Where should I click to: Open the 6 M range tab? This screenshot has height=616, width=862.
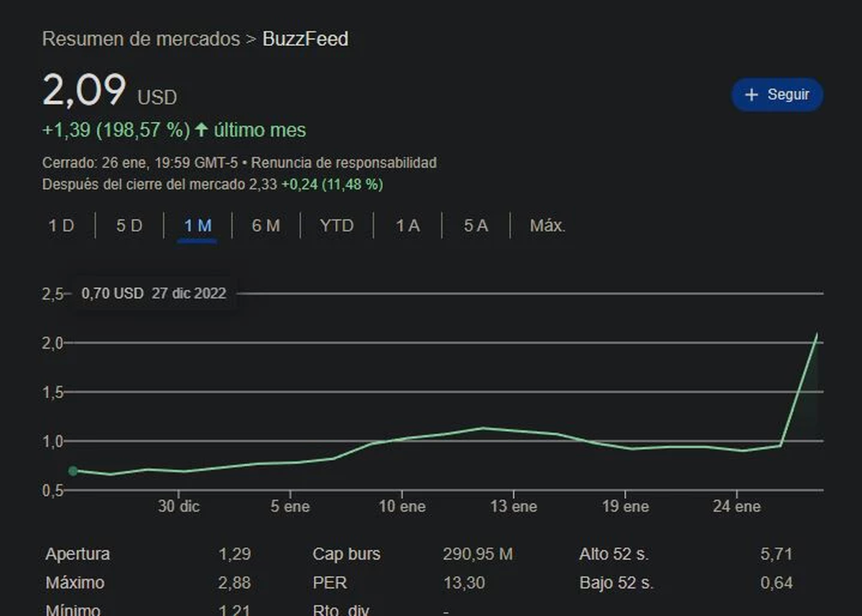[x=266, y=225]
